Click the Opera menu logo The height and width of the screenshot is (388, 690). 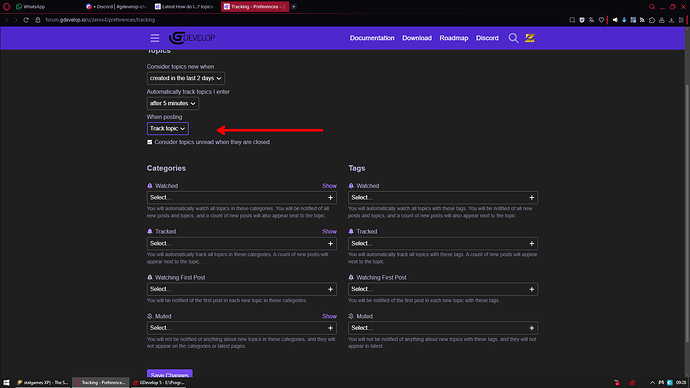[7, 7]
